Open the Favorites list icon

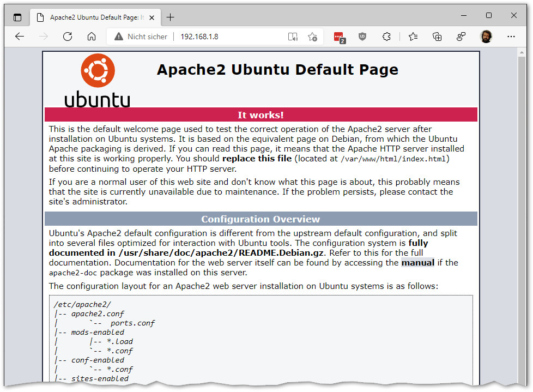tap(413, 37)
